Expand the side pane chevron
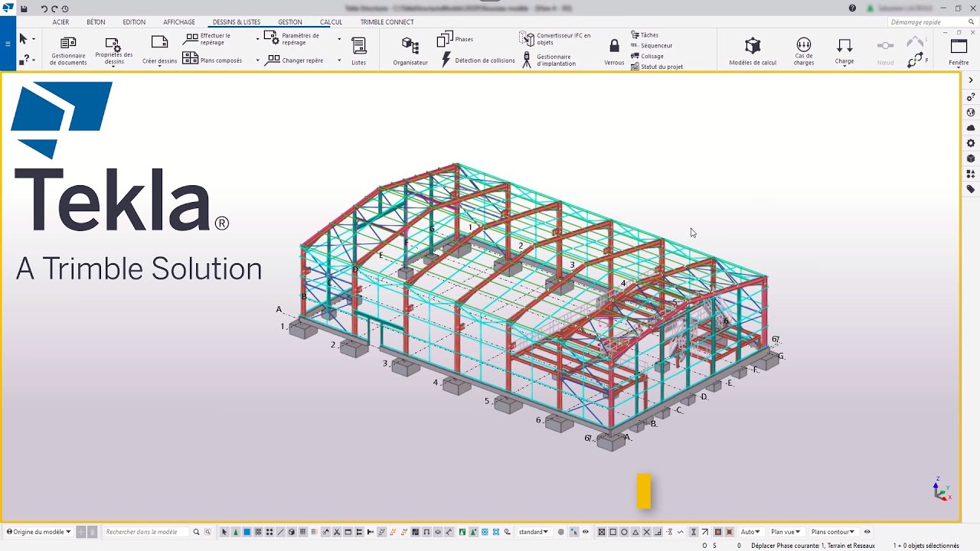980x551 pixels. coord(971,80)
